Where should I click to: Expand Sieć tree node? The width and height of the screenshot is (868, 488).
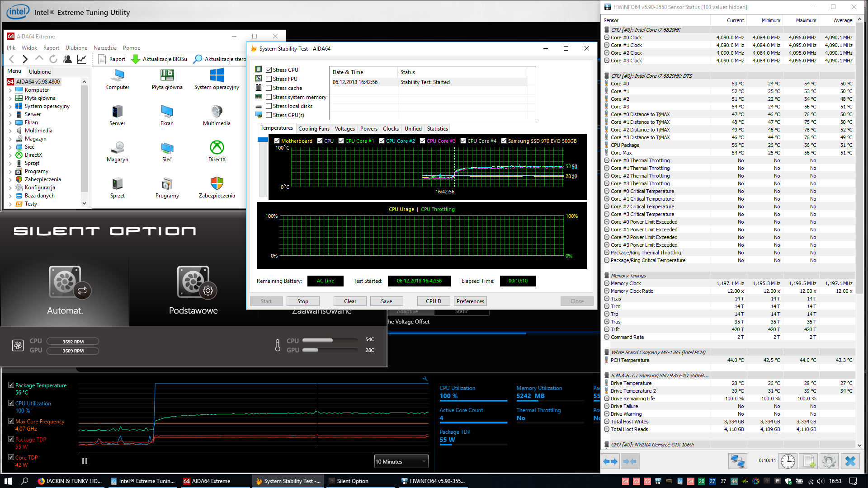click(10, 147)
